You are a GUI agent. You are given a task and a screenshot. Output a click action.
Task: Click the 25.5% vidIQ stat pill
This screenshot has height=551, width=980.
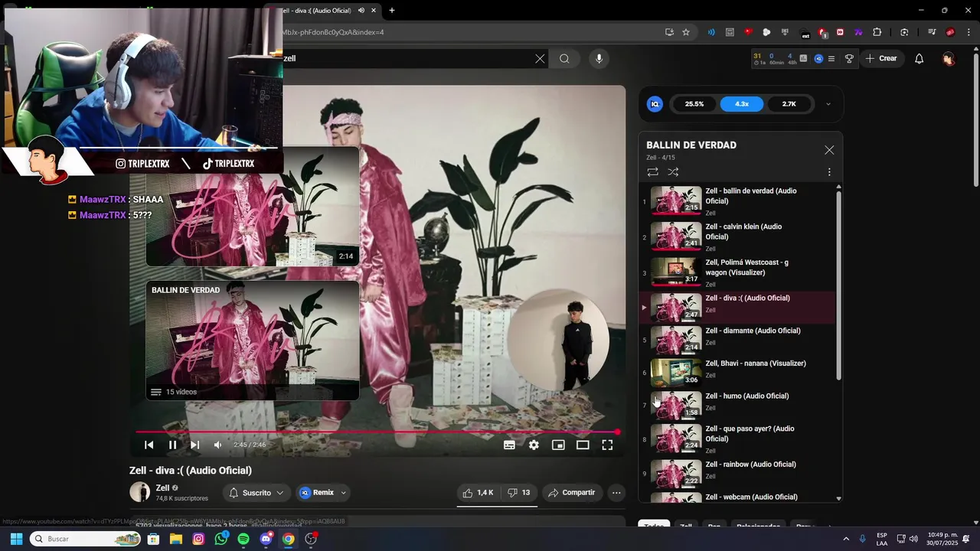[x=694, y=104]
